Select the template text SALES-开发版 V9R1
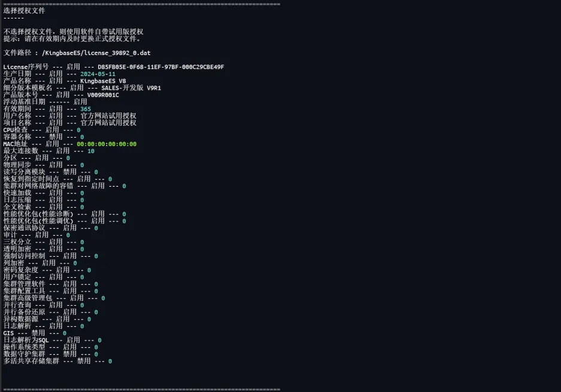Image resolution: width=561 pixels, height=392 pixels. (x=131, y=88)
